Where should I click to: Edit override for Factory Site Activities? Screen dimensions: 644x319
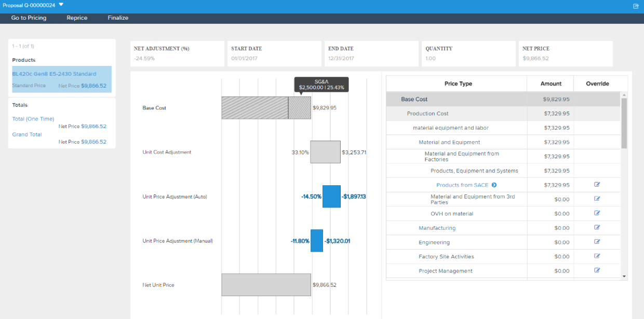(x=597, y=256)
